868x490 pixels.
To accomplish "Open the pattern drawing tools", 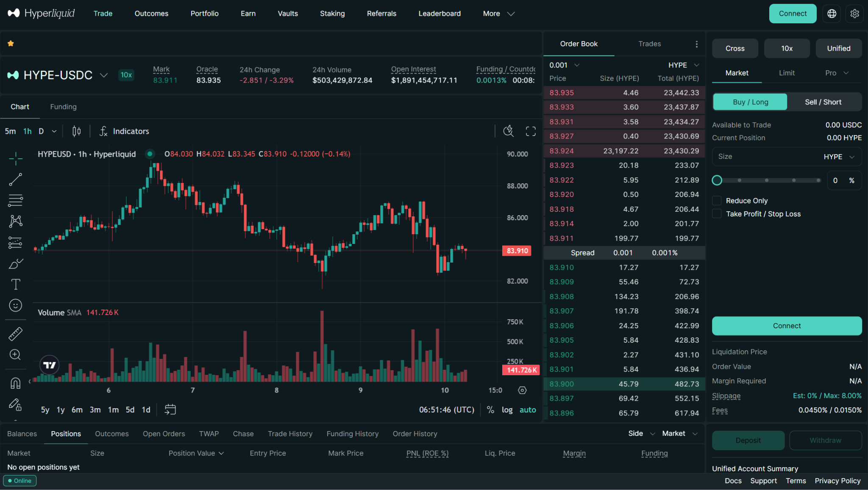I will [15, 221].
